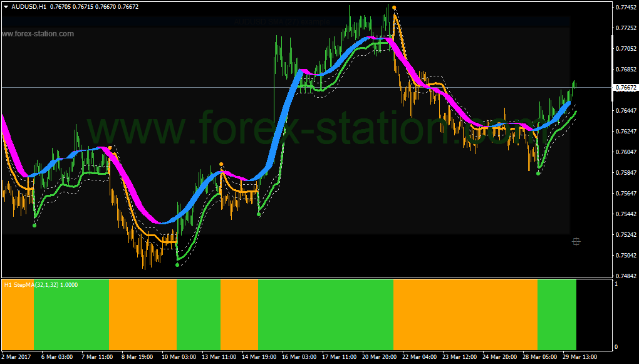Open the chart dropdown arrow beside AUDUSD,H1

click(6, 7)
